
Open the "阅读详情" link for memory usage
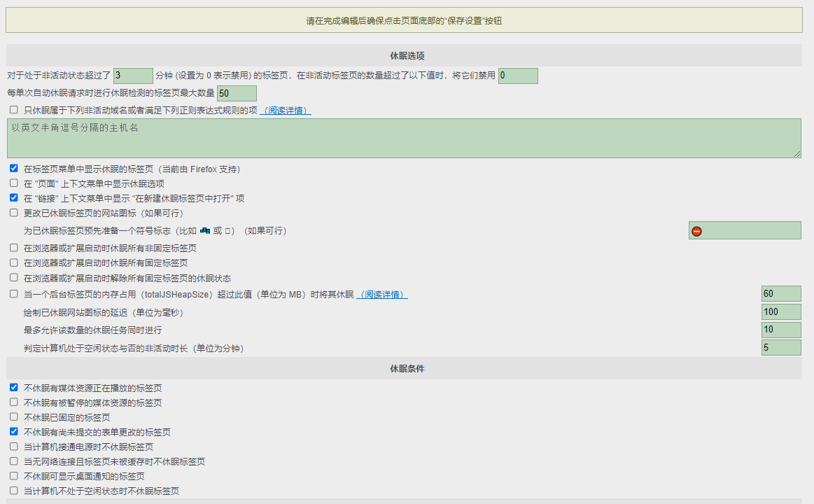click(382, 295)
